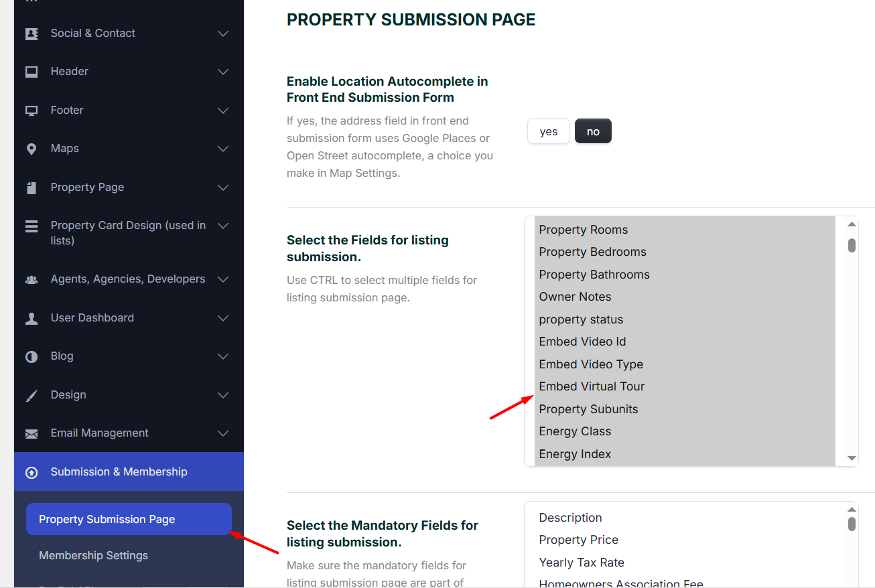
Task: Choose Energy Class from the submission fields
Action: click(575, 431)
